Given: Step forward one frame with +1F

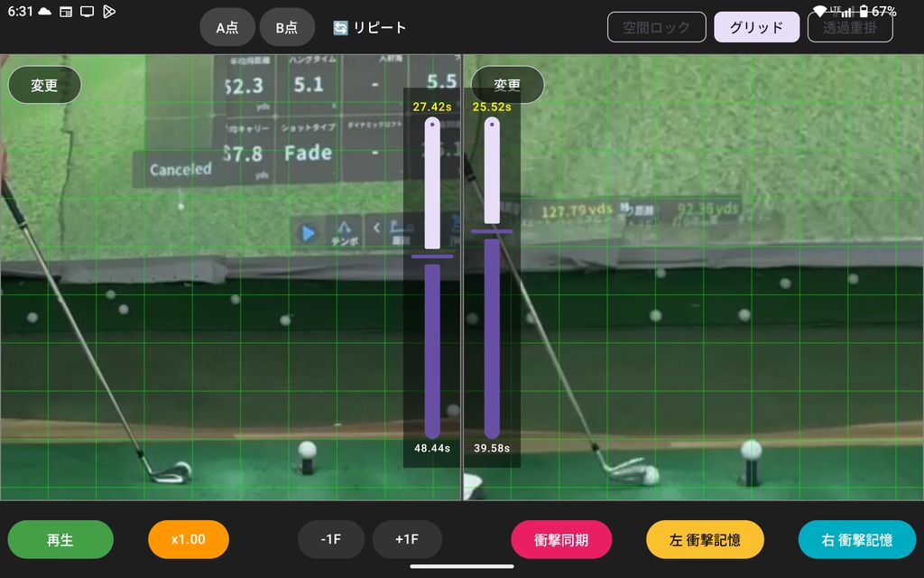Looking at the screenshot, I should (407, 539).
